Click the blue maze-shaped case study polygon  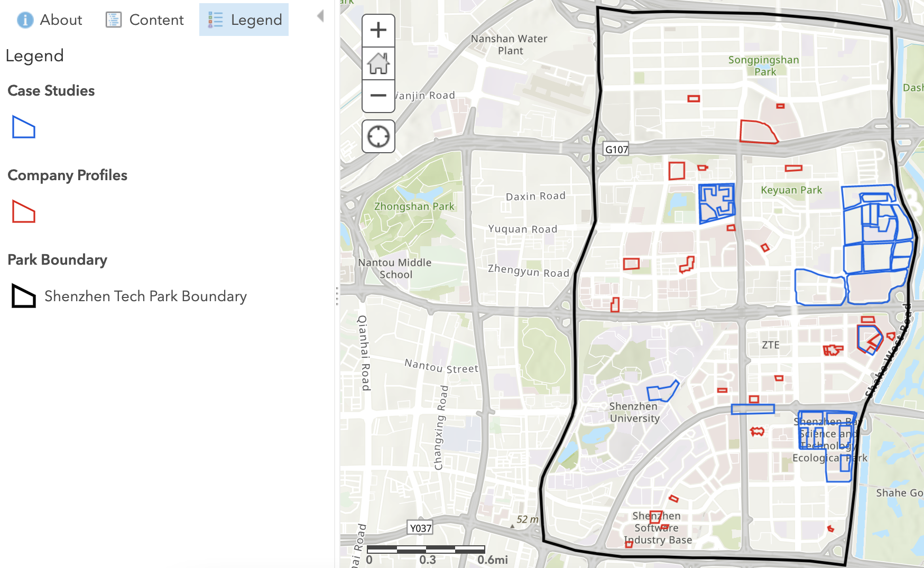(716, 203)
